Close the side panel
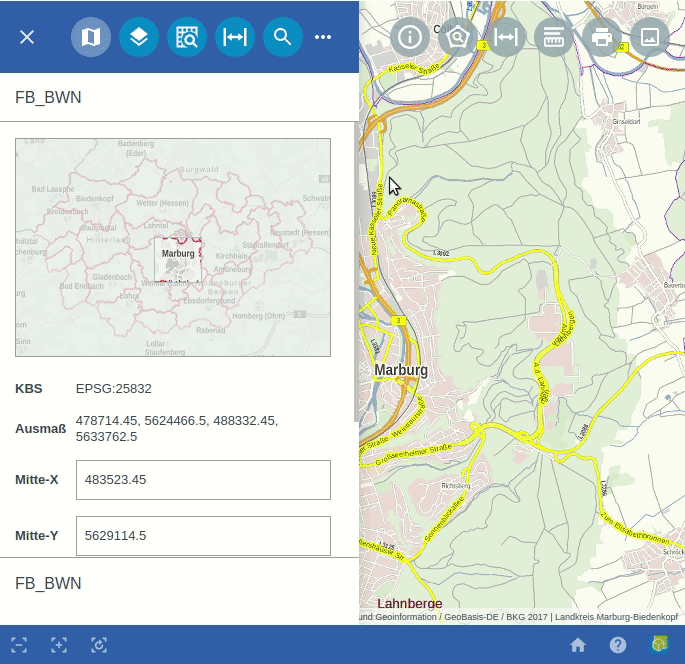Viewport: 685px width, 664px height. pos(27,37)
